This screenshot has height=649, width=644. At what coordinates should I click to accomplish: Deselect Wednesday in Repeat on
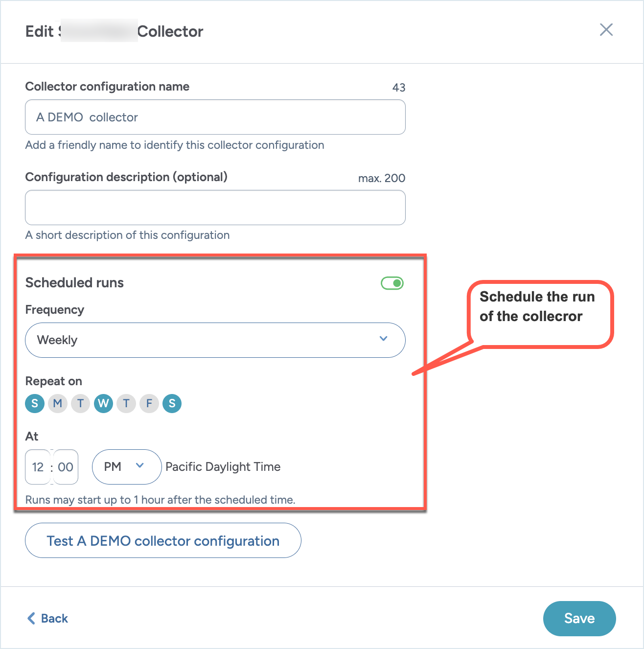tap(103, 404)
